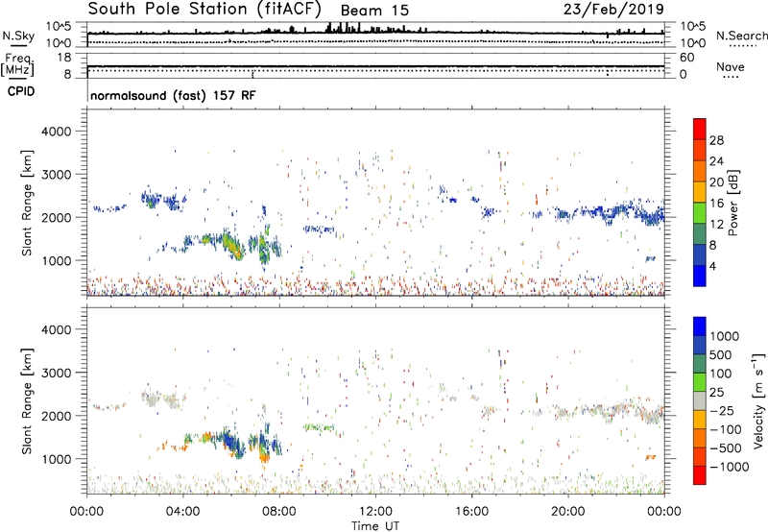This screenshot has width=768, height=532.
Task: Click the "Time UT" axis label
Action: [x=375, y=526]
